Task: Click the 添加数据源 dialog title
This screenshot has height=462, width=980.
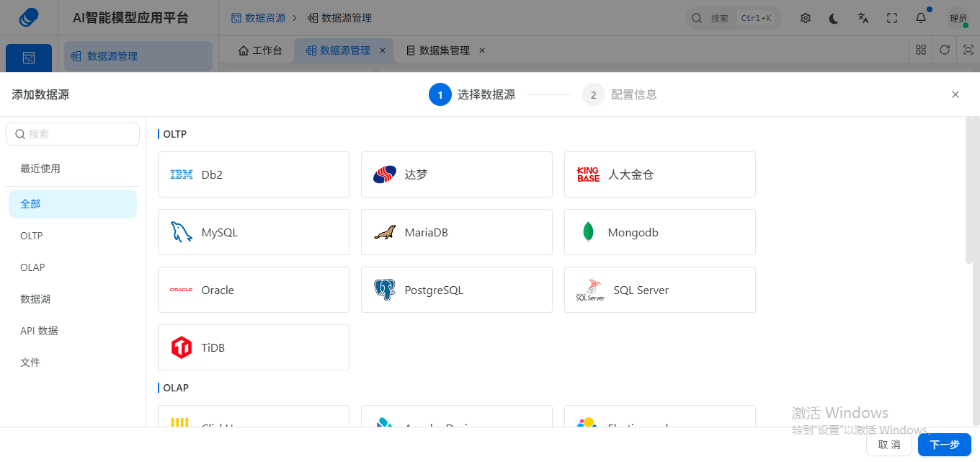Action: (x=40, y=94)
